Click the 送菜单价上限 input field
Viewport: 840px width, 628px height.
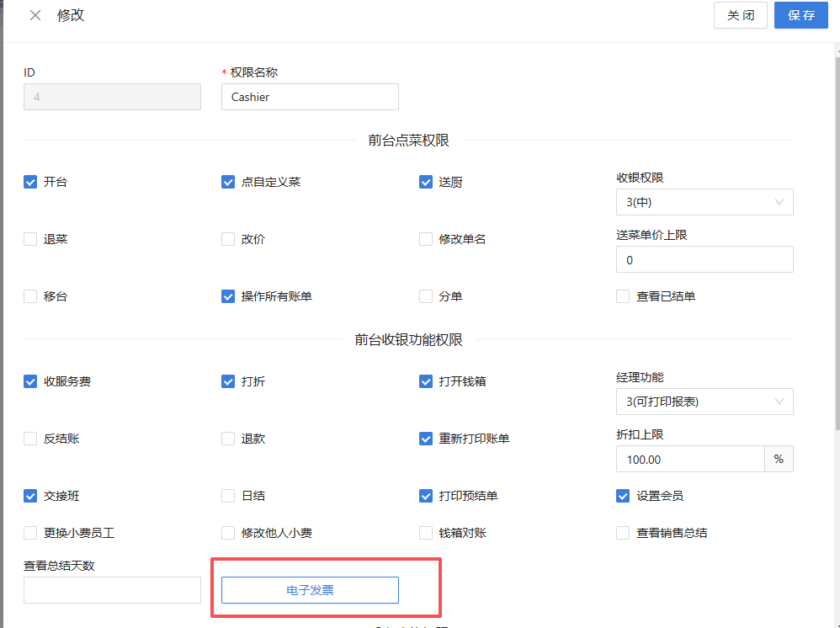(x=704, y=260)
